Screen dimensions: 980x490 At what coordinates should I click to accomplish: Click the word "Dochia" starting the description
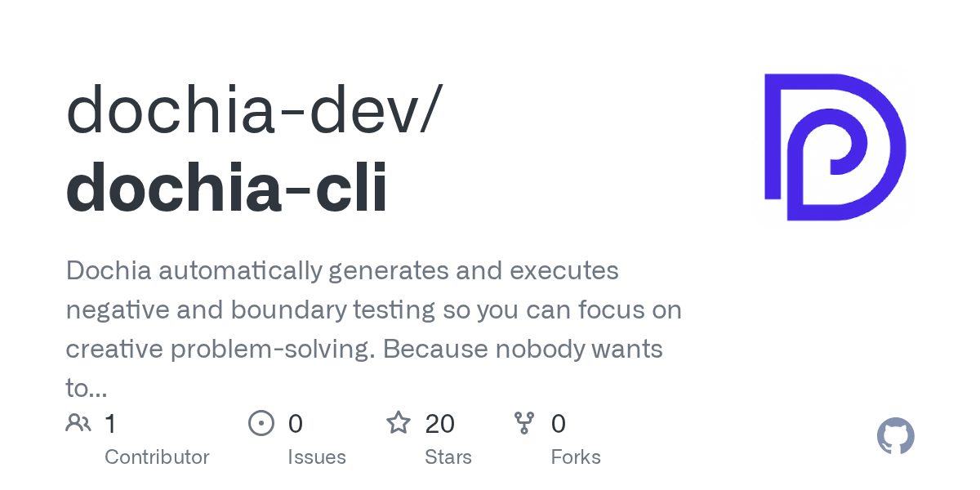click(108, 270)
